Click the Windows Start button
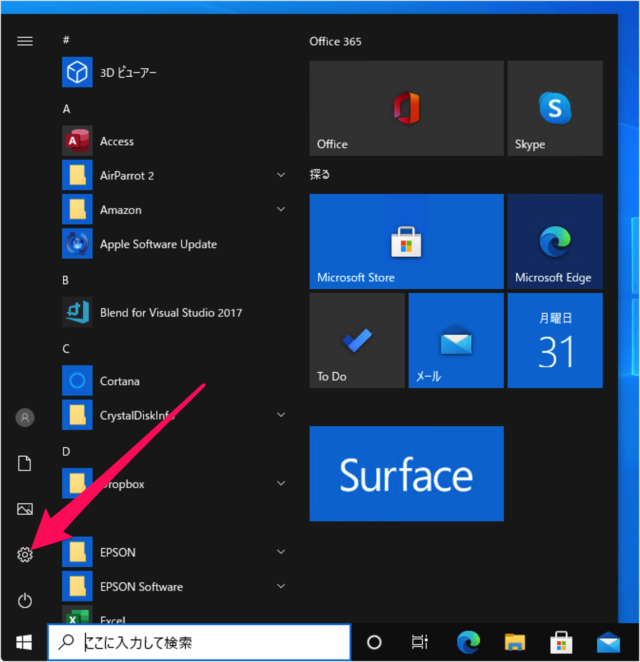 [23, 642]
